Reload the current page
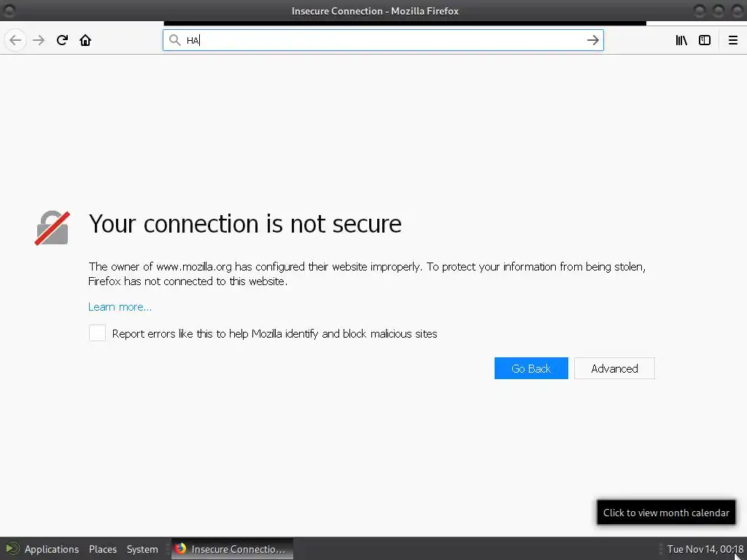This screenshot has height=560, width=747. 62,41
